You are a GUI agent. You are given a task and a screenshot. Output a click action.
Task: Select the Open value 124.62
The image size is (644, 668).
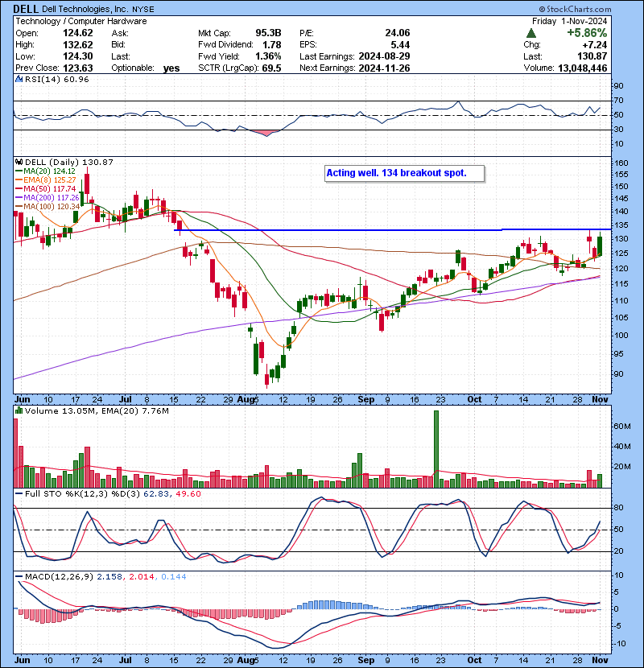pos(77,33)
